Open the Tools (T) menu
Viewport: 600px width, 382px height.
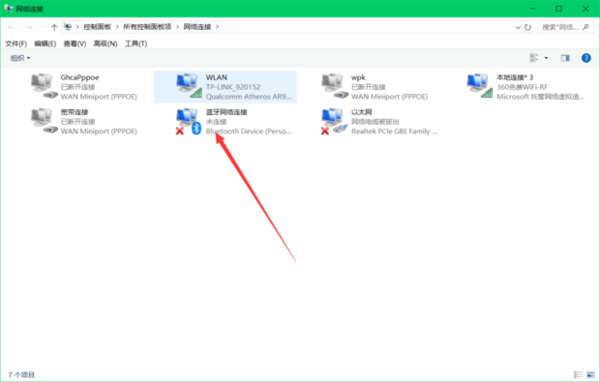click(136, 44)
